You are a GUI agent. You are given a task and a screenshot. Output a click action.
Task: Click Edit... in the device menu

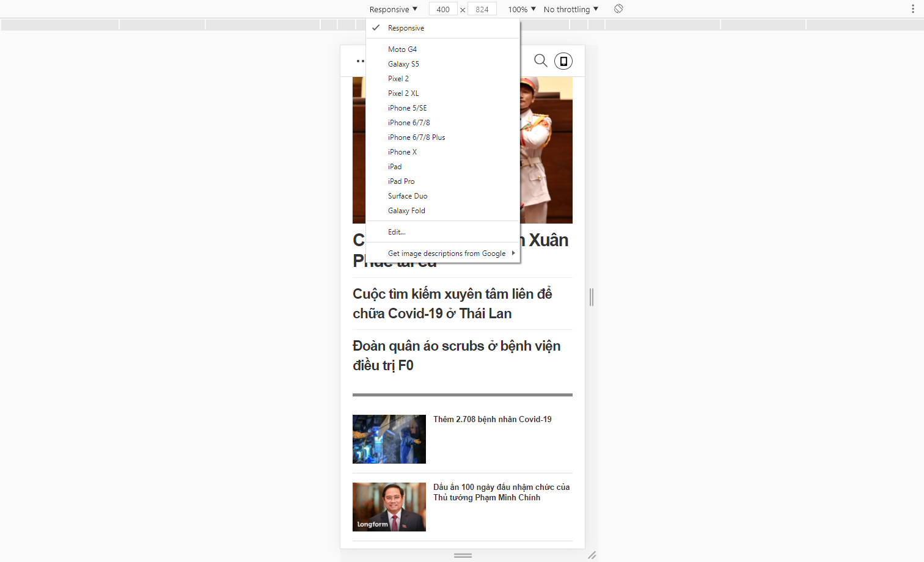397,232
